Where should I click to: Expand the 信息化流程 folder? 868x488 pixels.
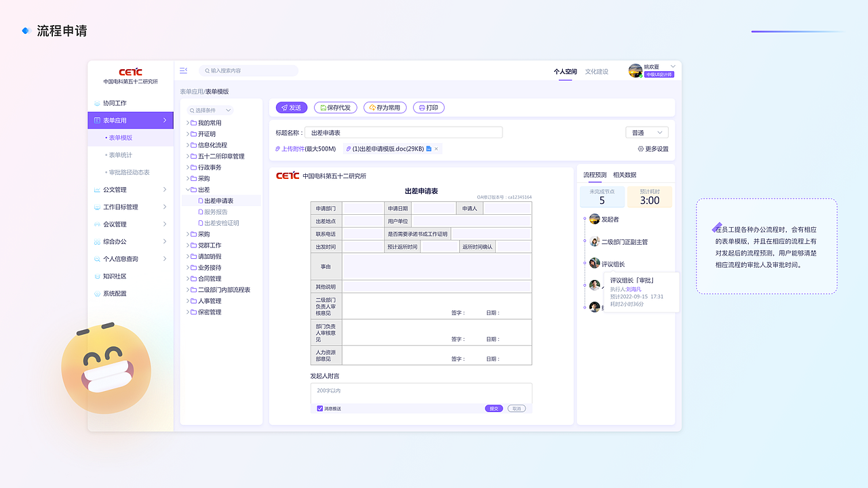tap(188, 145)
